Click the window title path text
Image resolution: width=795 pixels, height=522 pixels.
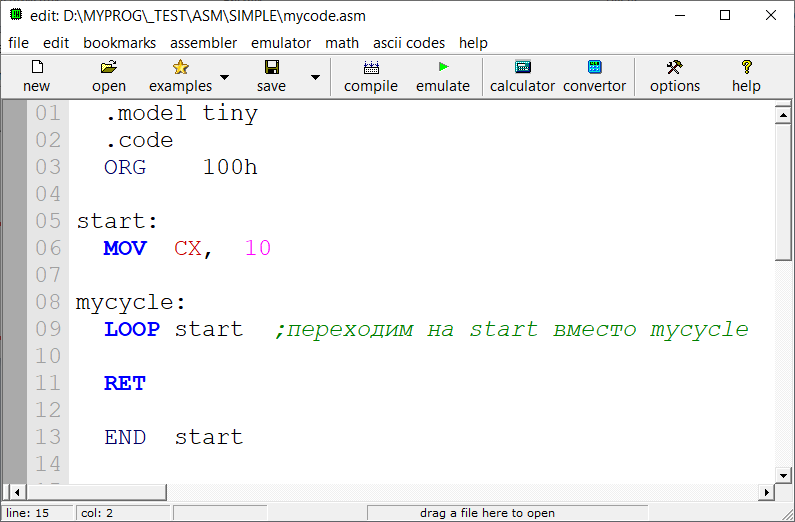coord(198,16)
